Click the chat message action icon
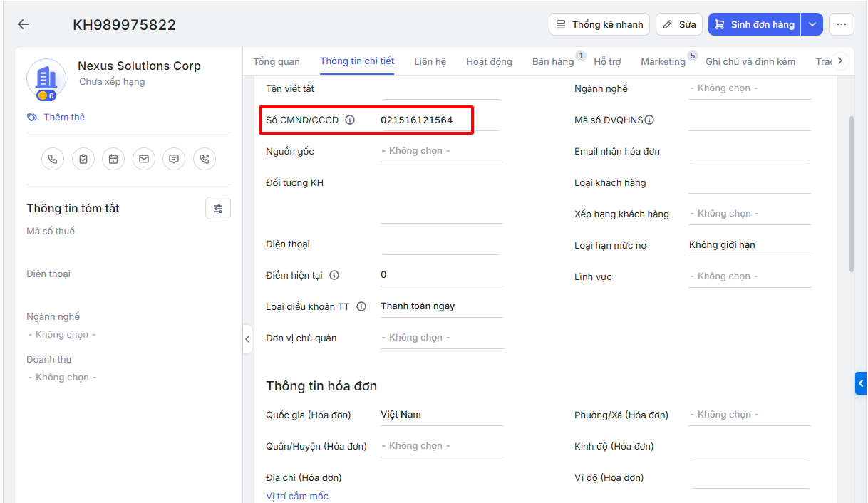 pyautogui.click(x=174, y=159)
